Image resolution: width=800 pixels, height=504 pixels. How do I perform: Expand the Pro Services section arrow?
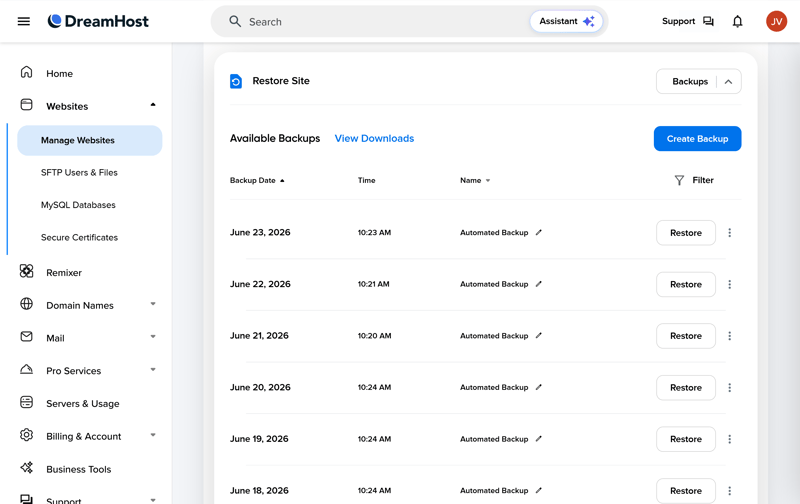pos(153,369)
